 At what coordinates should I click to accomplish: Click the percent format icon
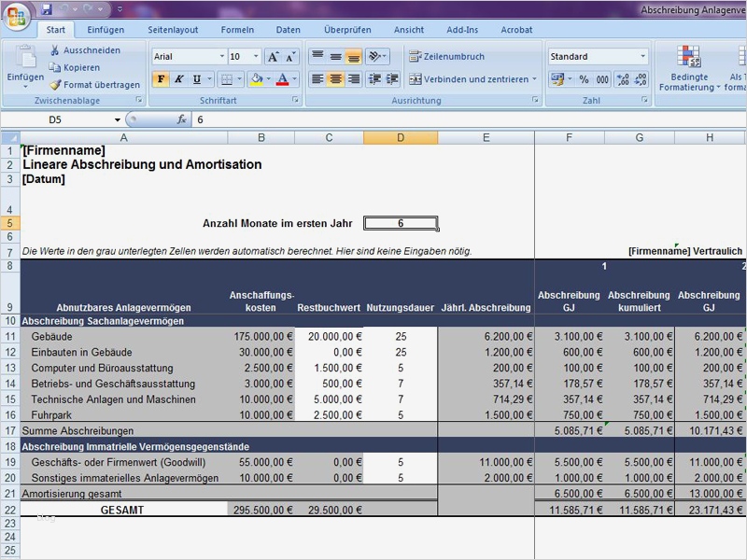point(584,80)
